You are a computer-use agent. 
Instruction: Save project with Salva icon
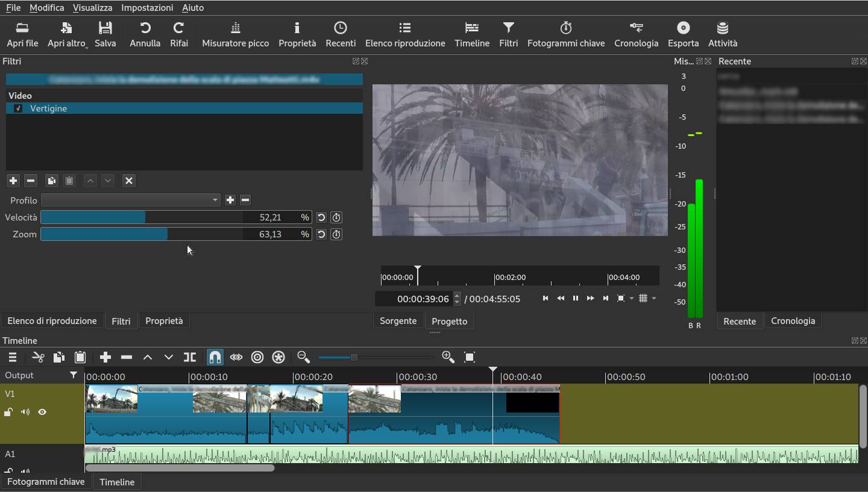(x=105, y=35)
